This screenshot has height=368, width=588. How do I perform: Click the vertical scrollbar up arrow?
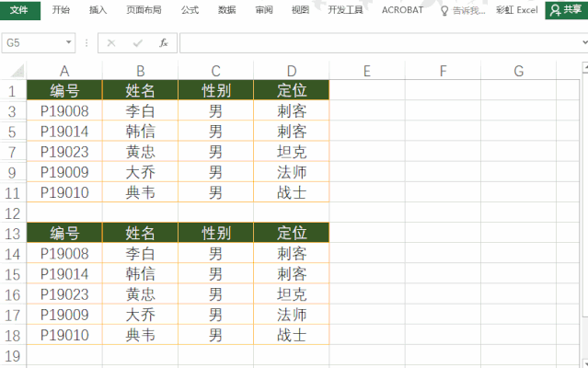click(585, 67)
